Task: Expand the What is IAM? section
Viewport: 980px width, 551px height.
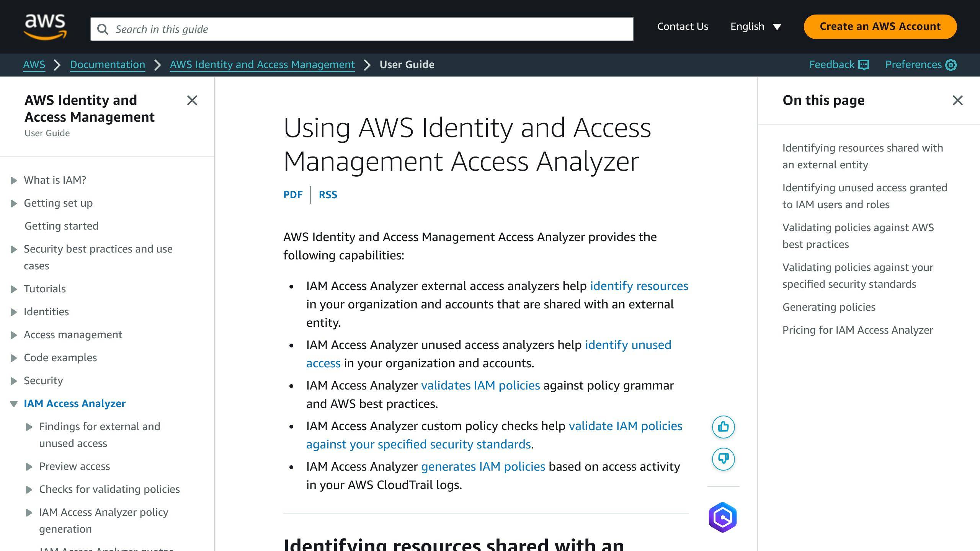Action: [14, 180]
